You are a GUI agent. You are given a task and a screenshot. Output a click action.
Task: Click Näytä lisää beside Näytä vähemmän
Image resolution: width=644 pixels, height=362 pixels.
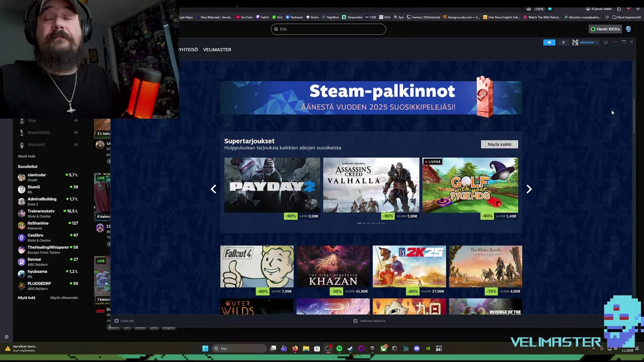26,298
